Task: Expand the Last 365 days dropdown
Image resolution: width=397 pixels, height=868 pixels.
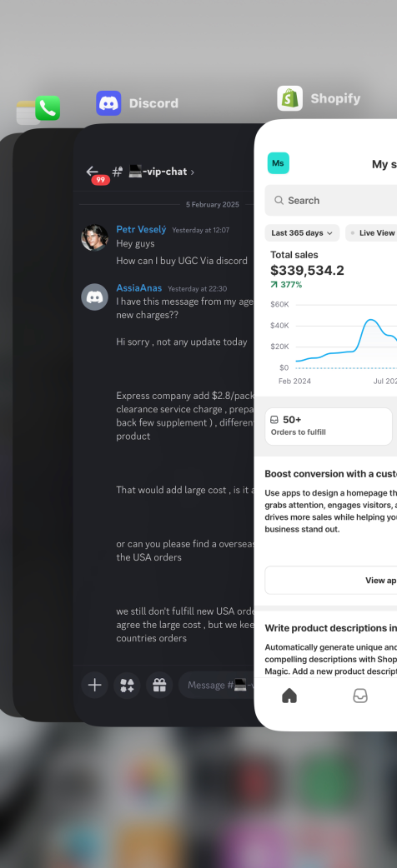Action: [x=302, y=233]
